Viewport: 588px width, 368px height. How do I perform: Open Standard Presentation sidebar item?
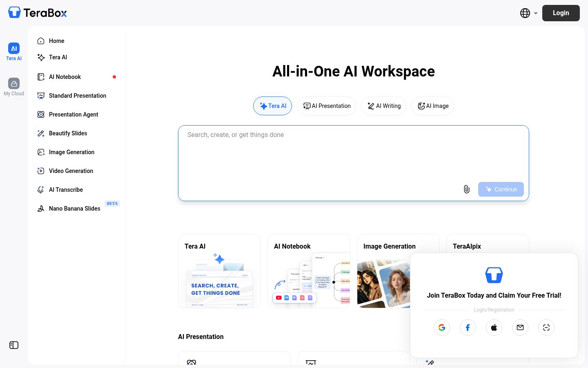click(x=77, y=96)
